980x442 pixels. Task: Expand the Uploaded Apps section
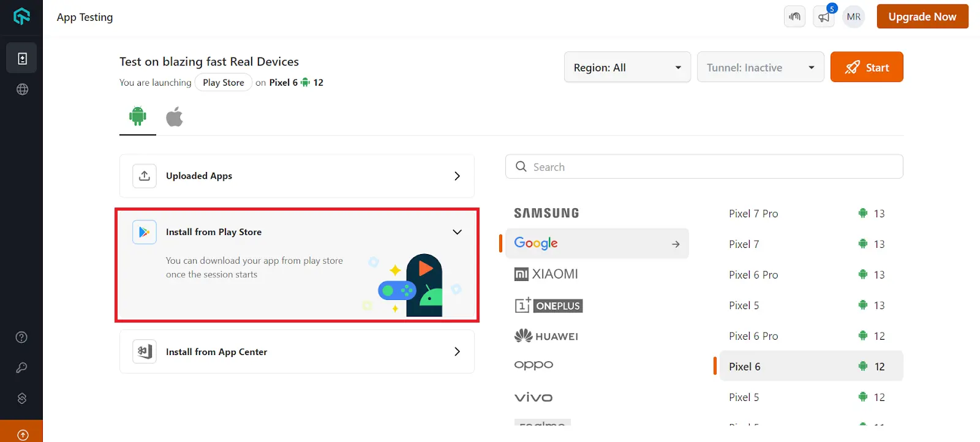pos(296,176)
